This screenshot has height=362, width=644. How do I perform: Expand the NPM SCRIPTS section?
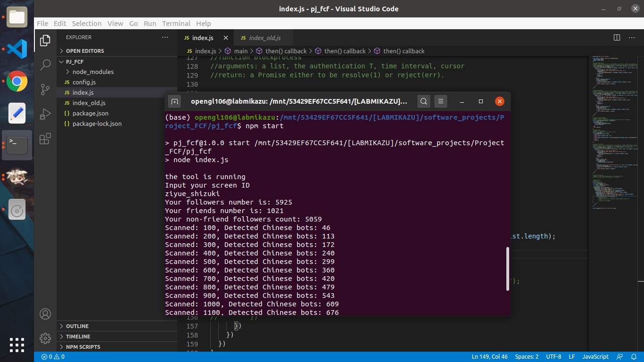point(117,347)
